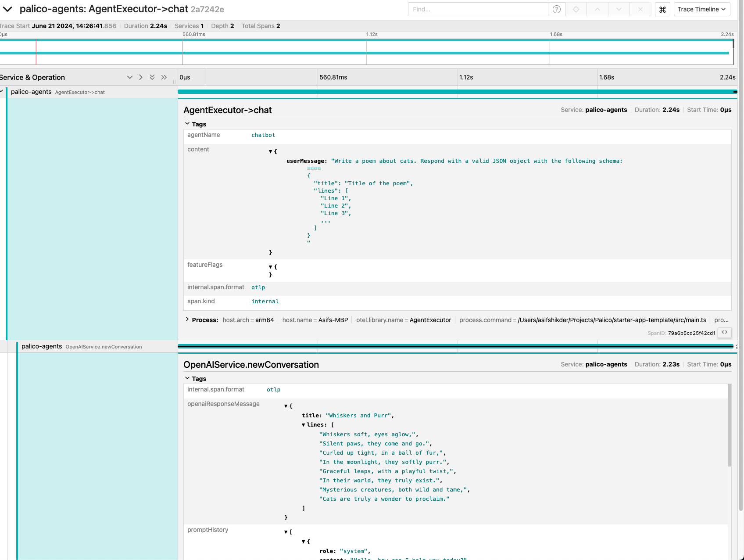Expand one level chevron in Service & Operation
This screenshot has width=744, height=560.
[141, 77]
